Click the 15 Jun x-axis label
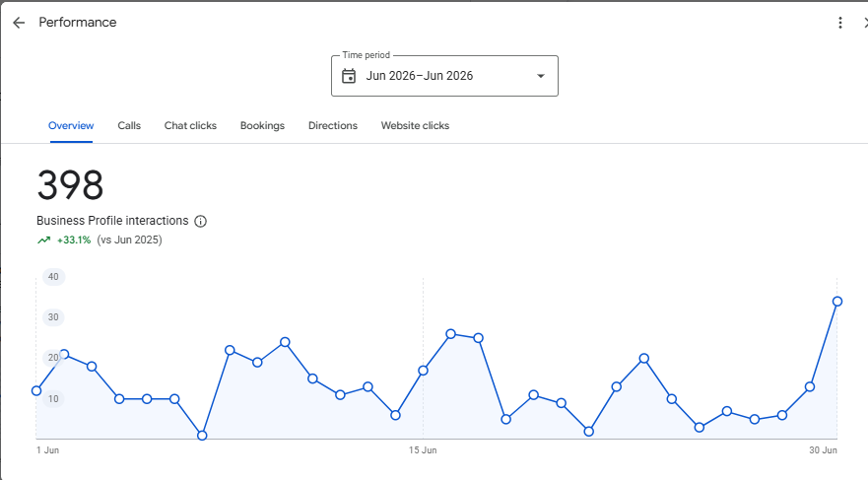Screen dimensions: 868x480 coord(423,450)
